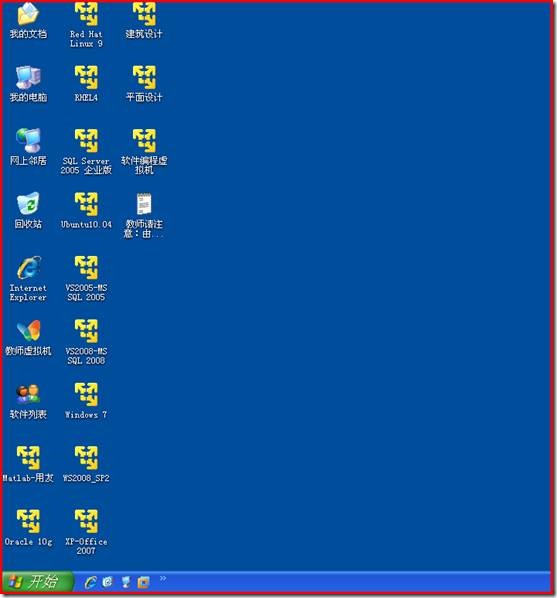This screenshot has height=598, width=557.
Task: Click the orange-framed quick launch icon
Action: [143, 582]
